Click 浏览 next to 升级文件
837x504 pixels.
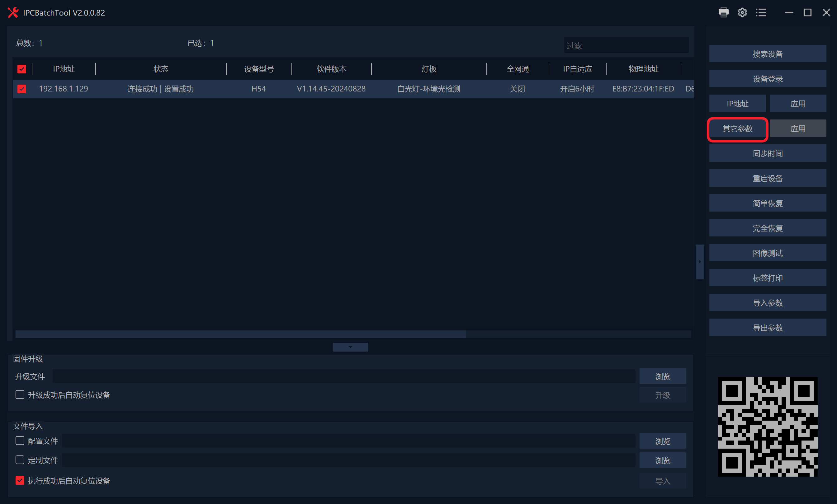[x=662, y=376]
